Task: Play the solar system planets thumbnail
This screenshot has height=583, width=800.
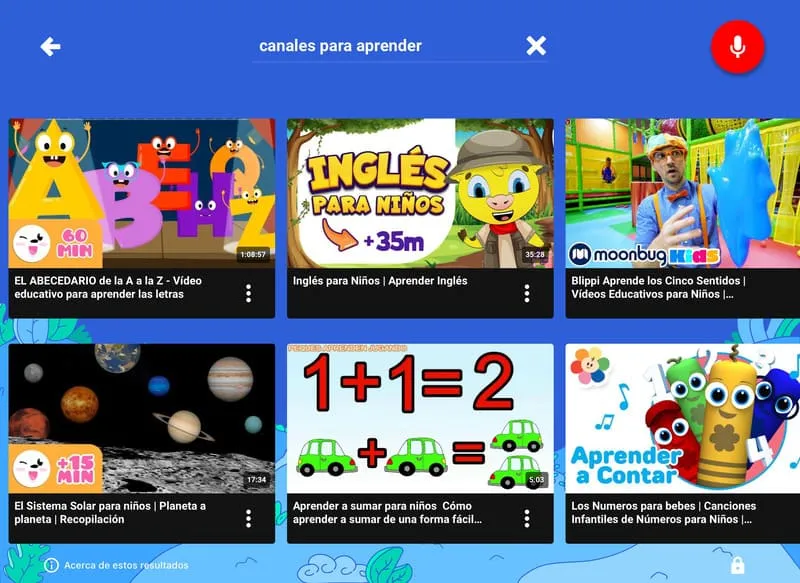Action: pyautogui.click(x=142, y=418)
